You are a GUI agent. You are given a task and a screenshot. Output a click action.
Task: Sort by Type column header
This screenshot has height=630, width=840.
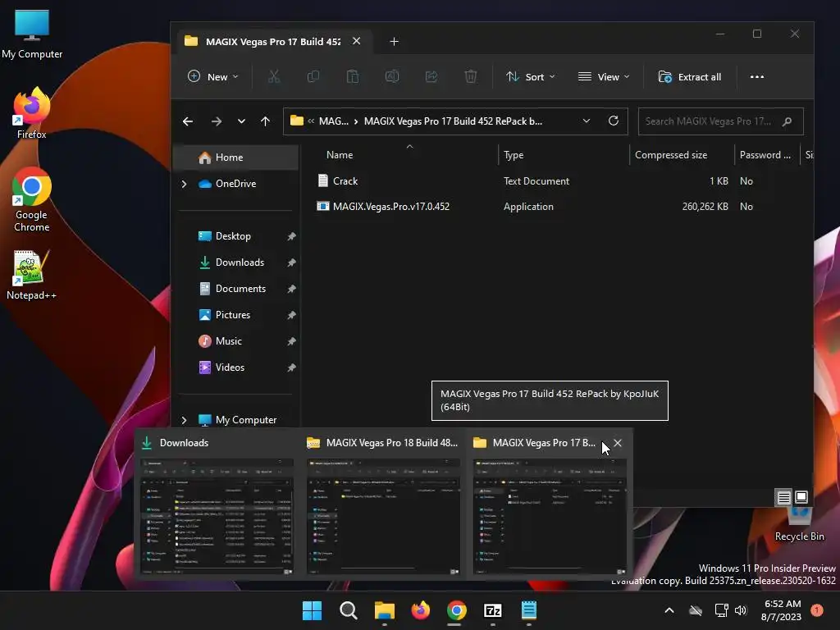[x=514, y=155]
